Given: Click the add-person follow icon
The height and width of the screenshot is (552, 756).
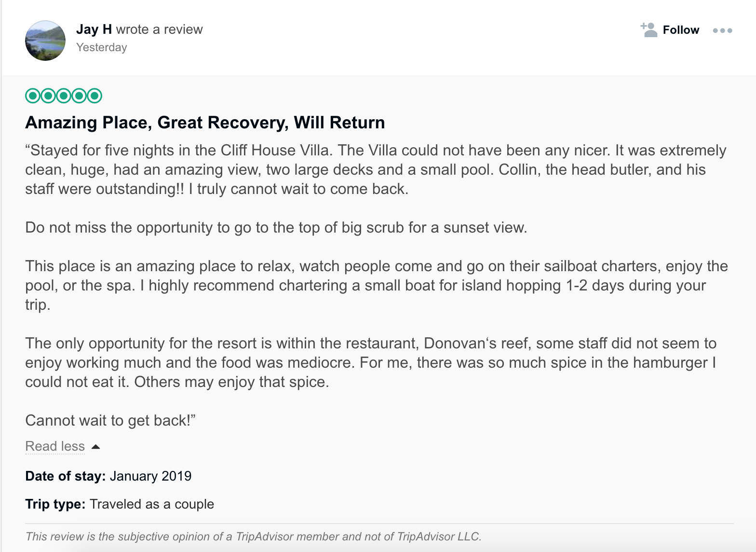Looking at the screenshot, I should coord(649,30).
